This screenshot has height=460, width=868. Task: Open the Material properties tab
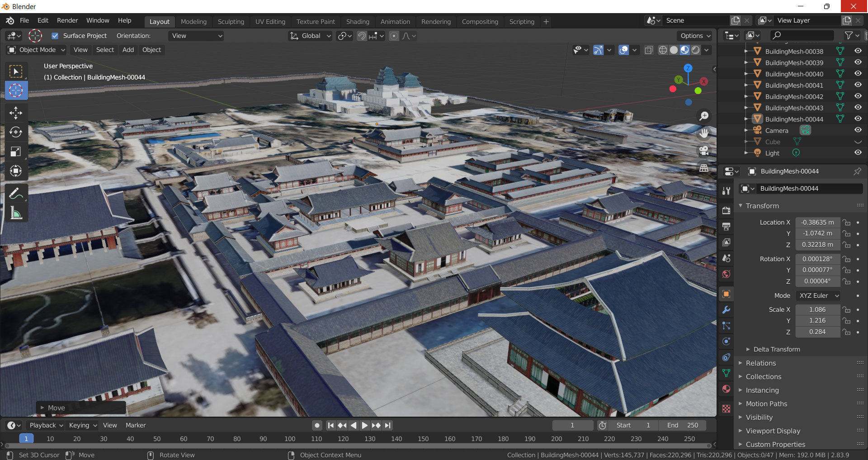point(726,389)
